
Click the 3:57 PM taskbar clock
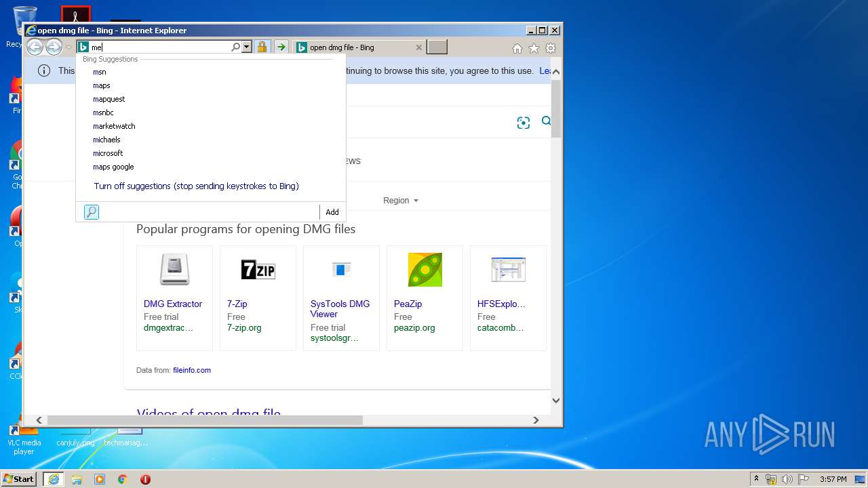pyautogui.click(x=833, y=479)
